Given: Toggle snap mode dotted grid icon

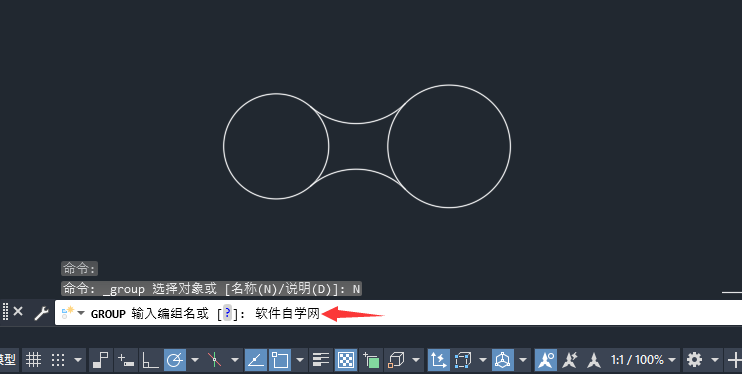Looking at the screenshot, I should 58,360.
